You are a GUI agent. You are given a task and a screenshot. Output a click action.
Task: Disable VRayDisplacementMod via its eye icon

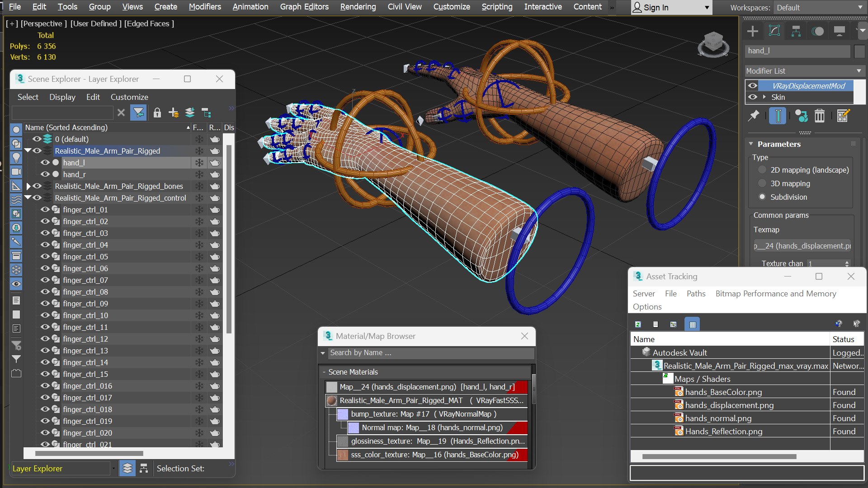point(752,85)
